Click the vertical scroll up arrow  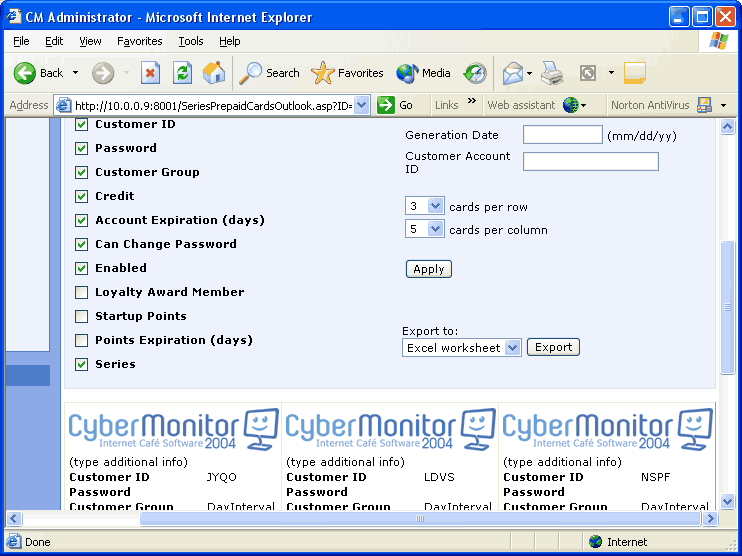(727, 126)
